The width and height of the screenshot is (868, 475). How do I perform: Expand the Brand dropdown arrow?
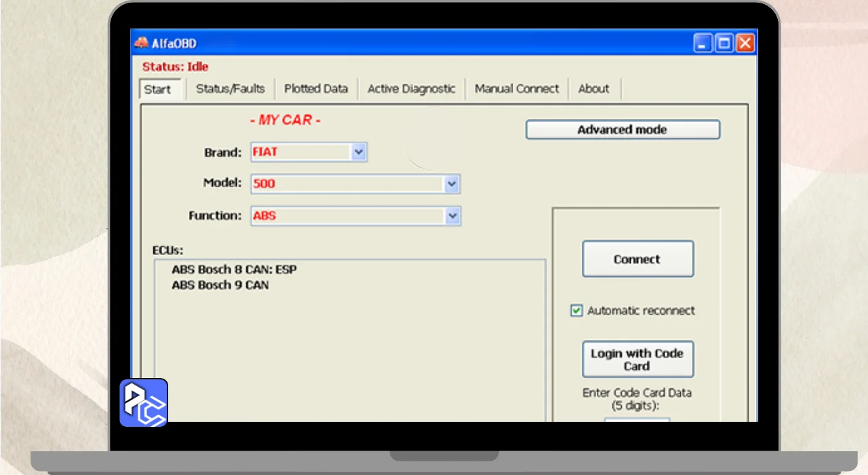pyautogui.click(x=359, y=152)
